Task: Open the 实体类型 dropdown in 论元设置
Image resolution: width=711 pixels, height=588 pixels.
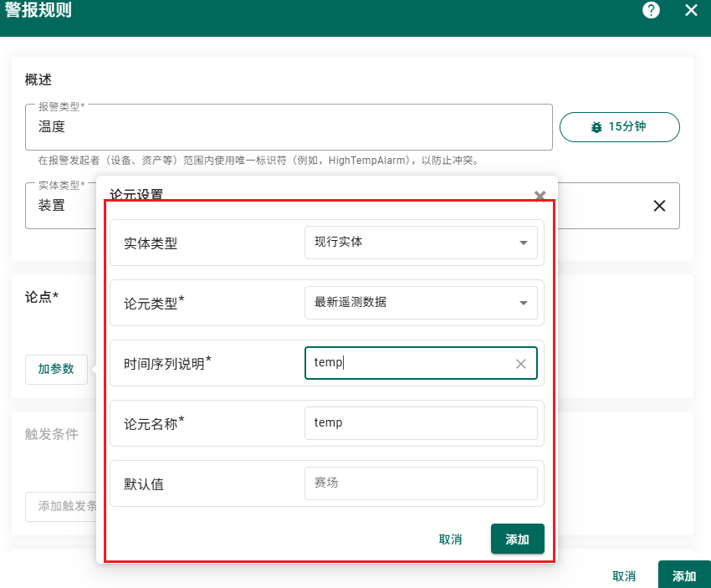Action: click(420, 243)
